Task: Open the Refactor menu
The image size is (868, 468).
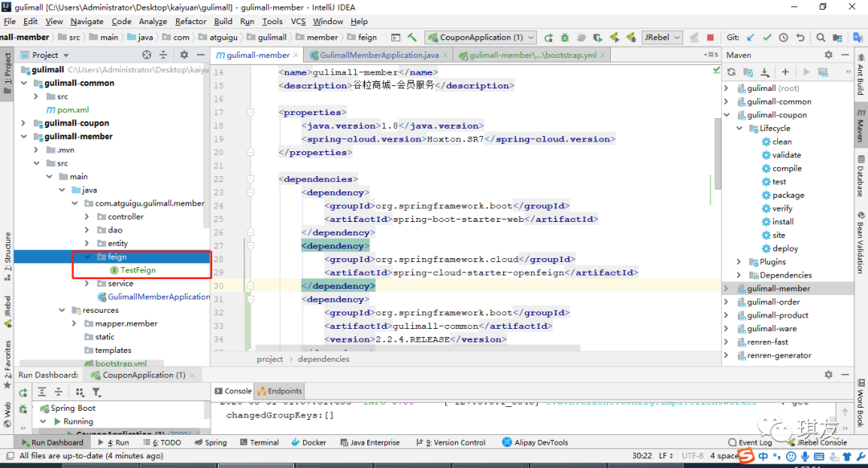Action: pyautogui.click(x=190, y=22)
